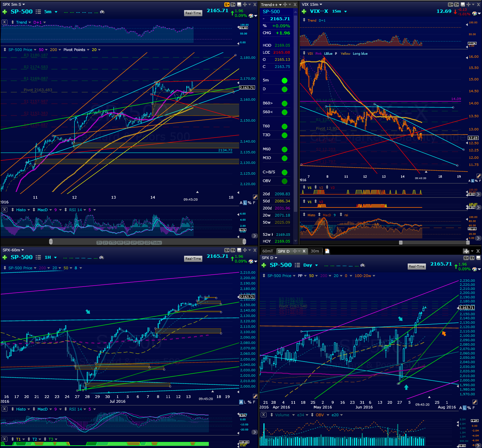Click the 3M range button

127,243
